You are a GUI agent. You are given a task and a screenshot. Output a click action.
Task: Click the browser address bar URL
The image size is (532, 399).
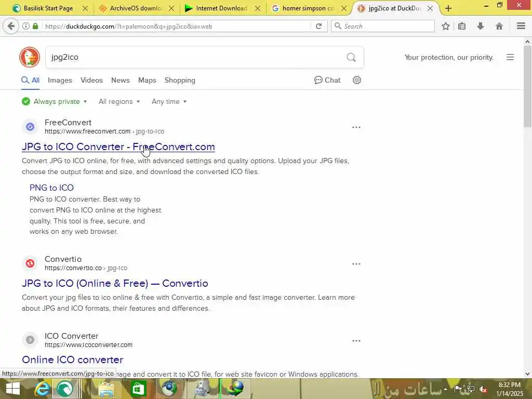177,26
